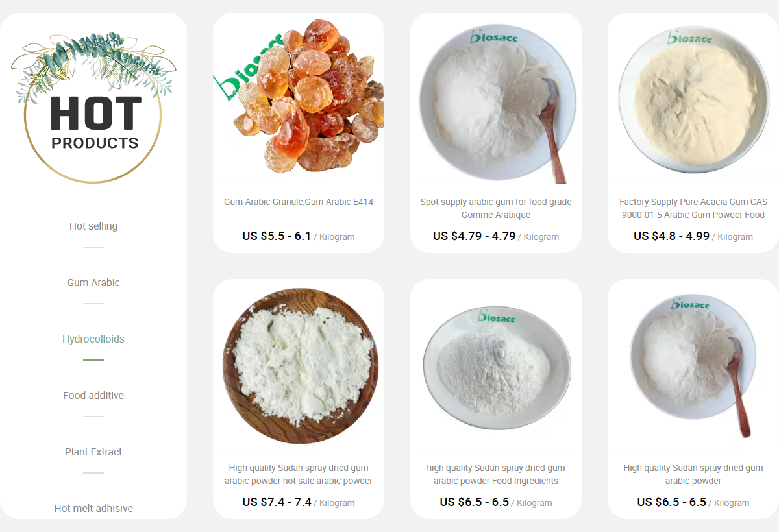Open the hot sale arabic powder title link
The height and width of the screenshot is (532, 779).
tap(299, 474)
